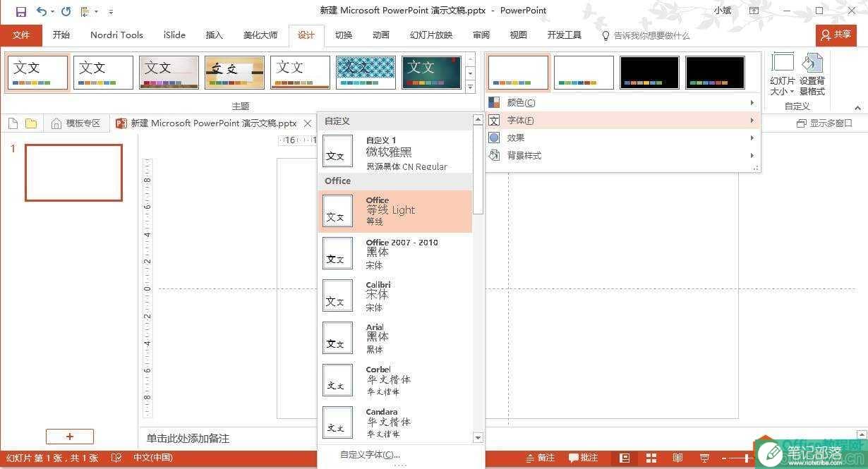This screenshot has height=469, width=868.
Task: Switch to the Insert ribbon tab
Action: pos(214,35)
